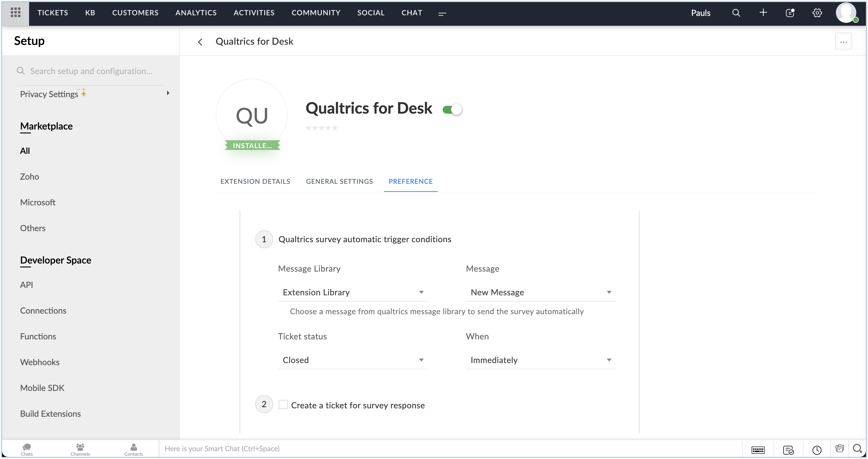Expand the Ticket status dropdown
The height and width of the screenshot is (459, 868).
pyautogui.click(x=352, y=360)
